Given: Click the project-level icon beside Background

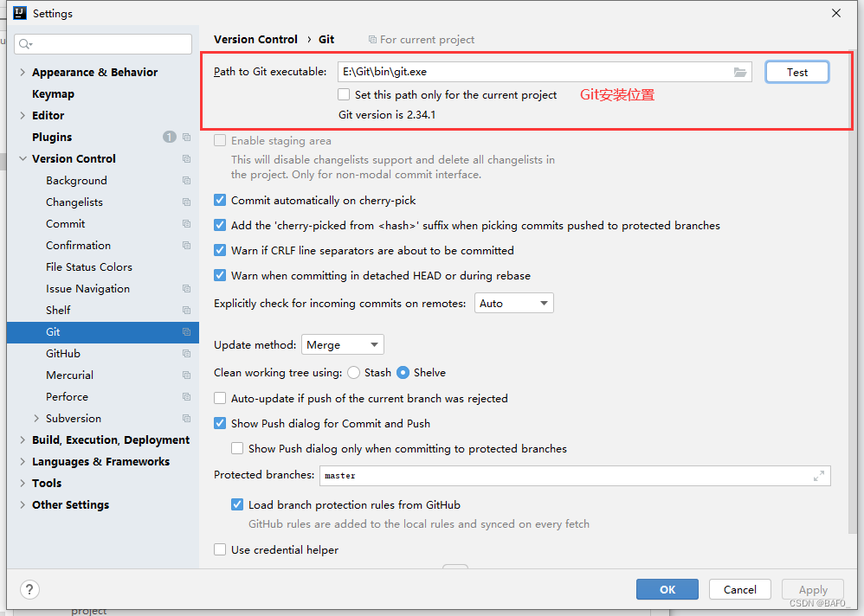Looking at the screenshot, I should pos(187,181).
